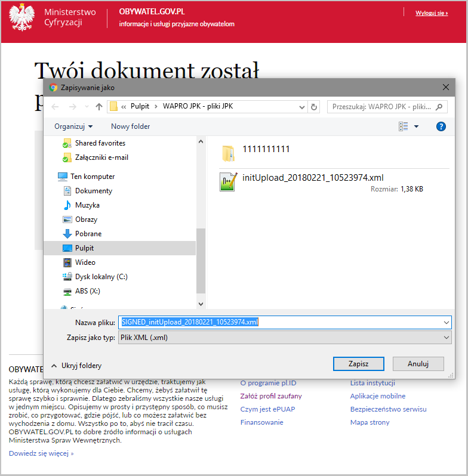The width and height of the screenshot is (468, 476).
Task: Open the help question mark icon
Action: point(441,126)
